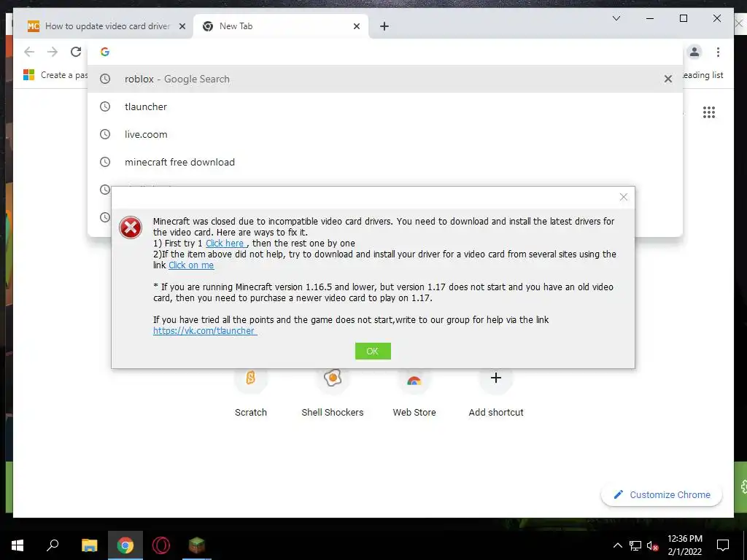747x560 pixels.
Task: Choose the tlauncher suggestion
Action: tap(385, 106)
